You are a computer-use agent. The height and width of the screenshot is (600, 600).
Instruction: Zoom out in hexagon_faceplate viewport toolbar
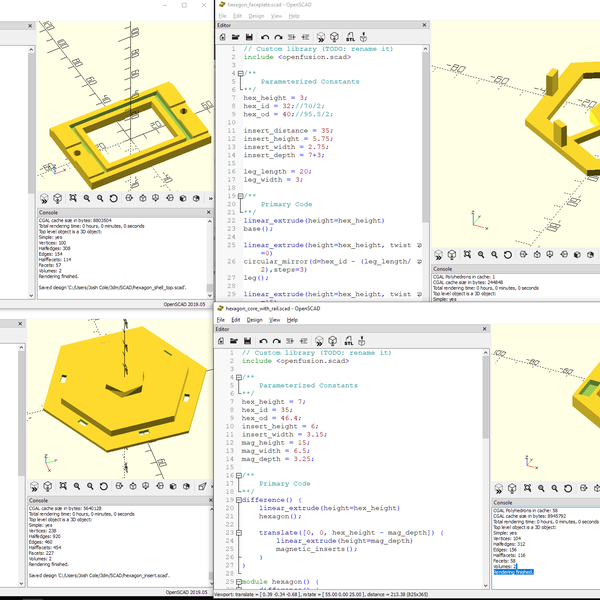494,254
